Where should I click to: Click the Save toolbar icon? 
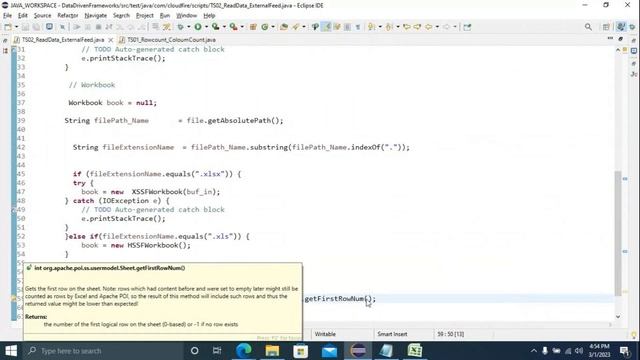tap(25, 27)
